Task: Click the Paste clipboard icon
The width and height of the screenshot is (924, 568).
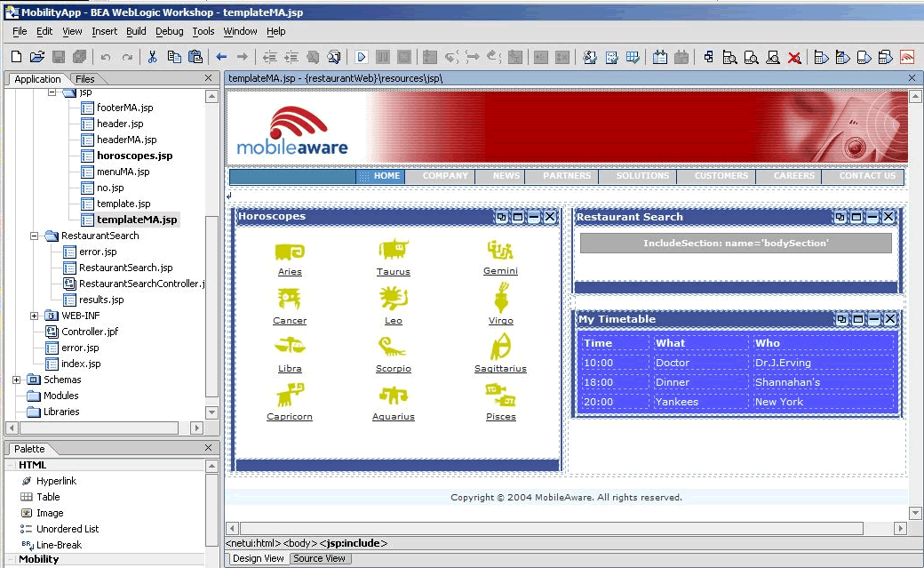Action: pyautogui.click(x=195, y=57)
